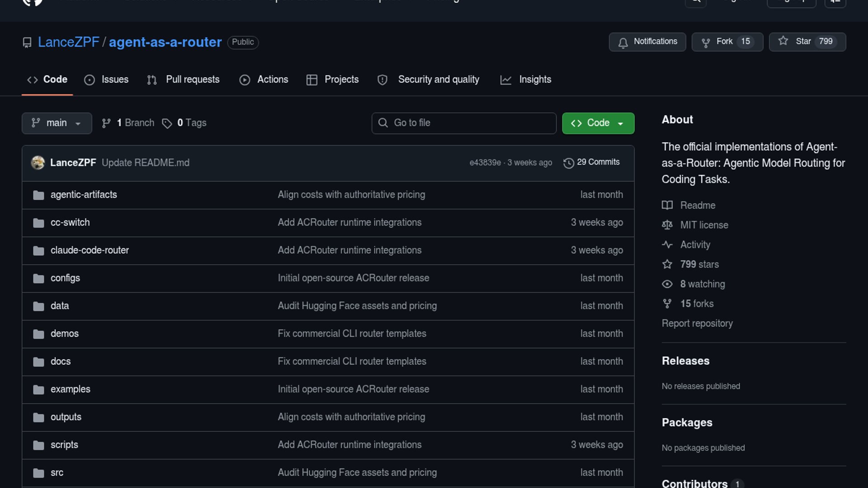Open the configs folder

pos(65,278)
